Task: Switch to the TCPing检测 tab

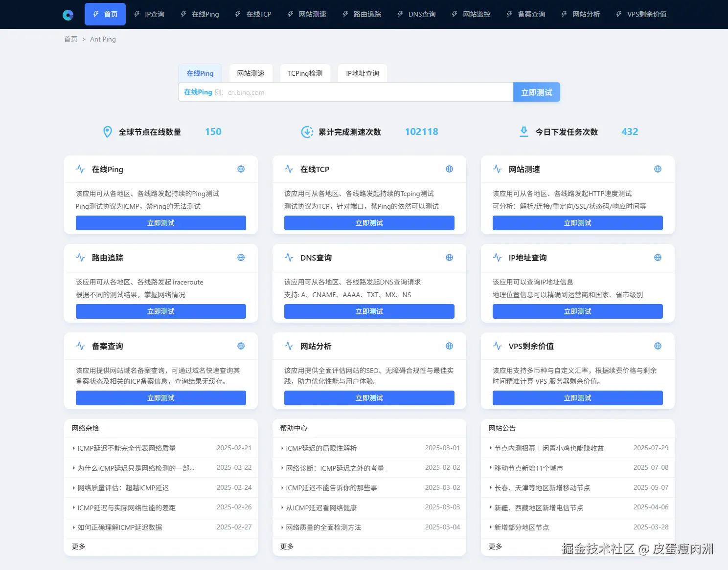Action: click(x=305, y=73)
